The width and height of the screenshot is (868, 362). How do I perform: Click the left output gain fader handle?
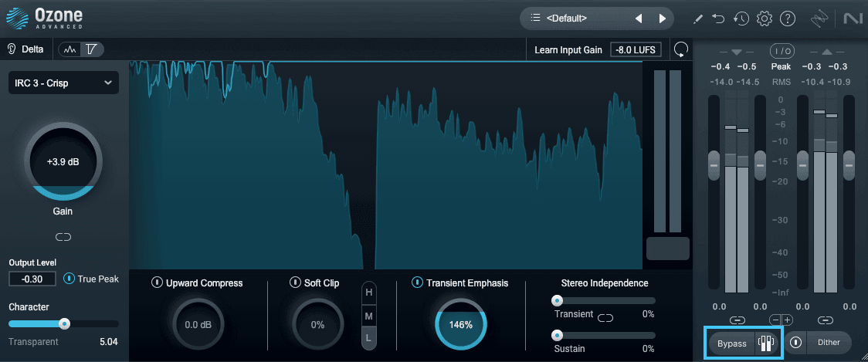click(x=802, y=165)
